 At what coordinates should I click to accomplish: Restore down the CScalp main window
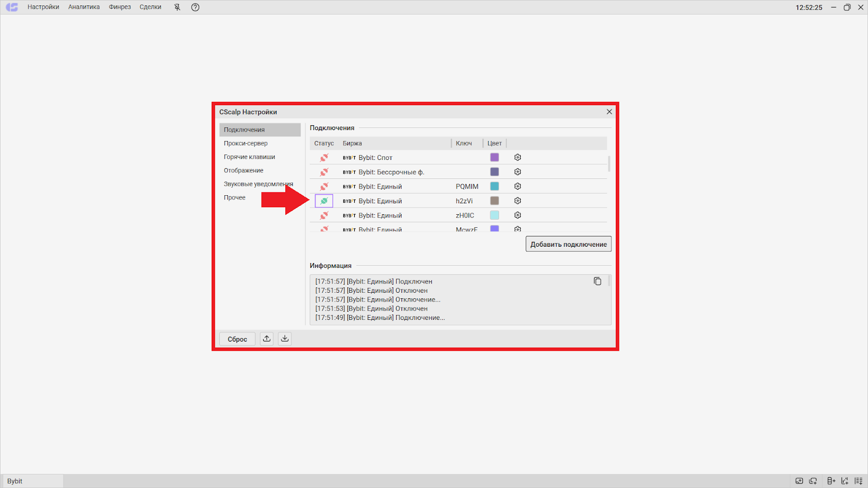(x=847, y=7)
